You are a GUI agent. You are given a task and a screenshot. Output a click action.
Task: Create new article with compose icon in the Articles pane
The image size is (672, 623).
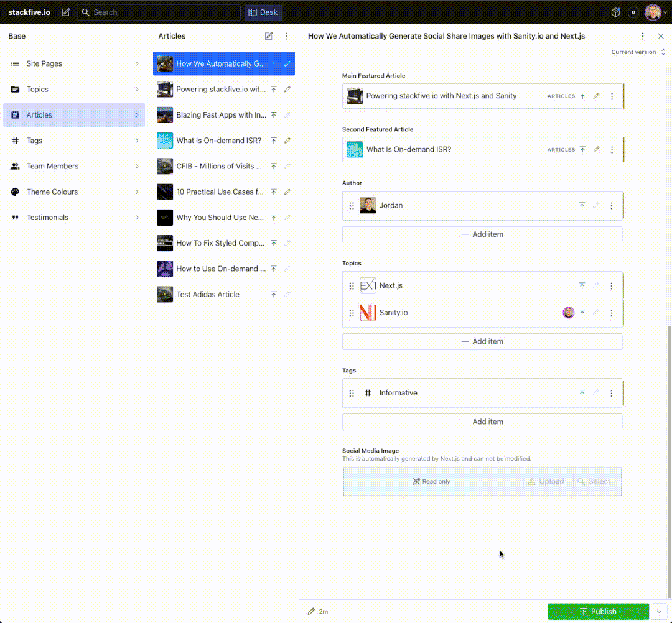269,36
